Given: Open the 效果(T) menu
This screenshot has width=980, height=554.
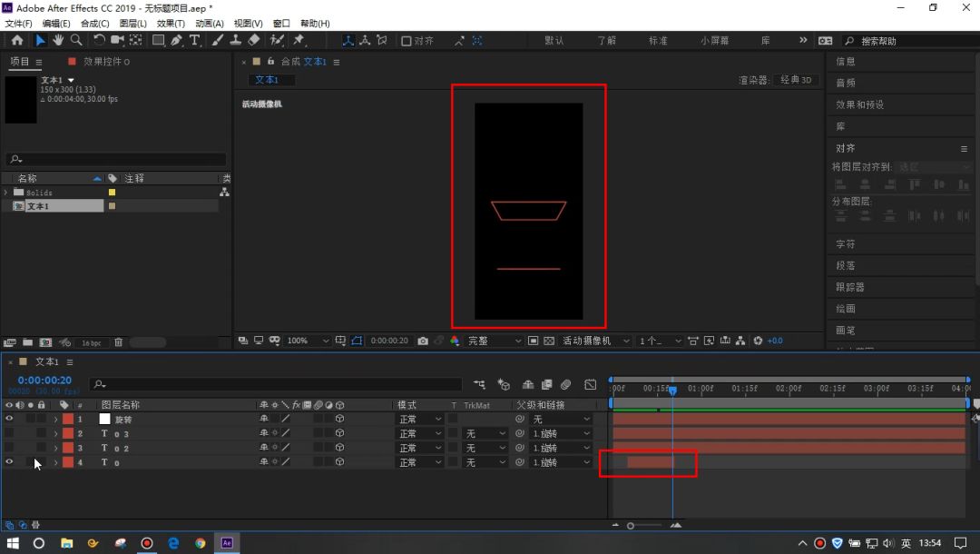Looking at the screenshot, I should [171, 24].
